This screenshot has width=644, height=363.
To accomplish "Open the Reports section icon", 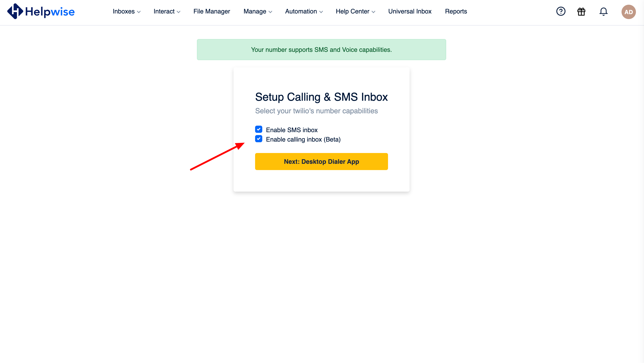I will click(456, 11).
